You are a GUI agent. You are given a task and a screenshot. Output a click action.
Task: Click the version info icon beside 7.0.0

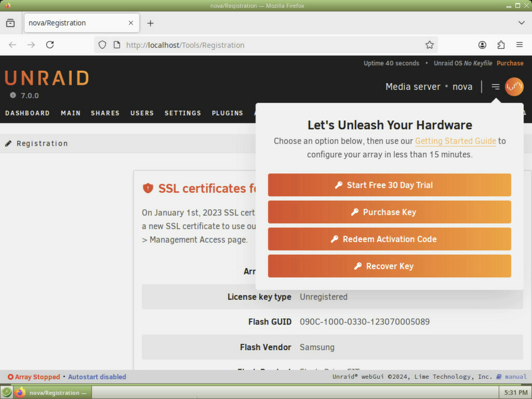(x=13, y=95)
